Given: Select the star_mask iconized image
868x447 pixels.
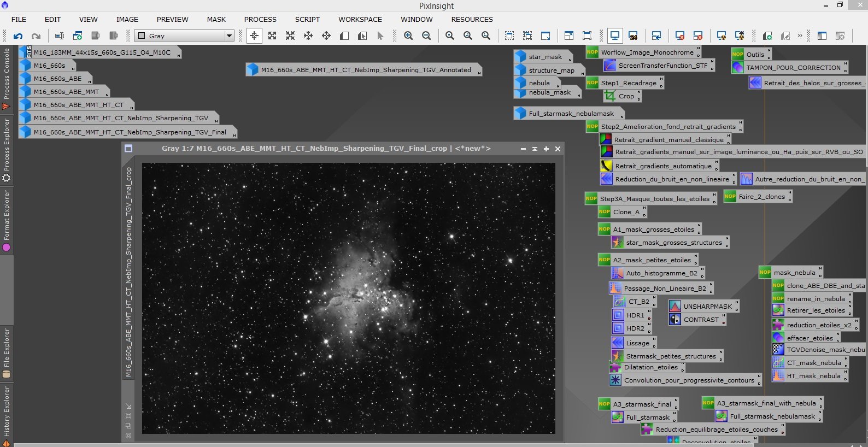Looking at the screenshot, I should pos(543,57).
